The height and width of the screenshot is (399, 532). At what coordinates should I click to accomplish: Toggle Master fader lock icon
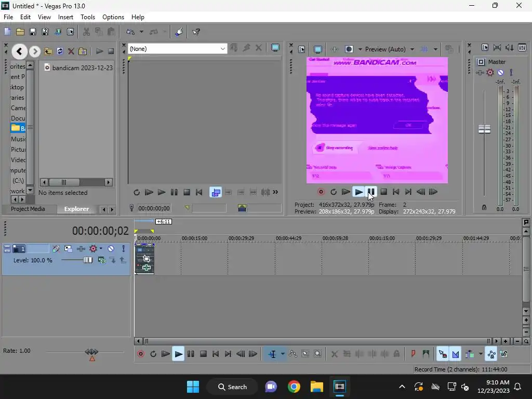pos(484,207)
